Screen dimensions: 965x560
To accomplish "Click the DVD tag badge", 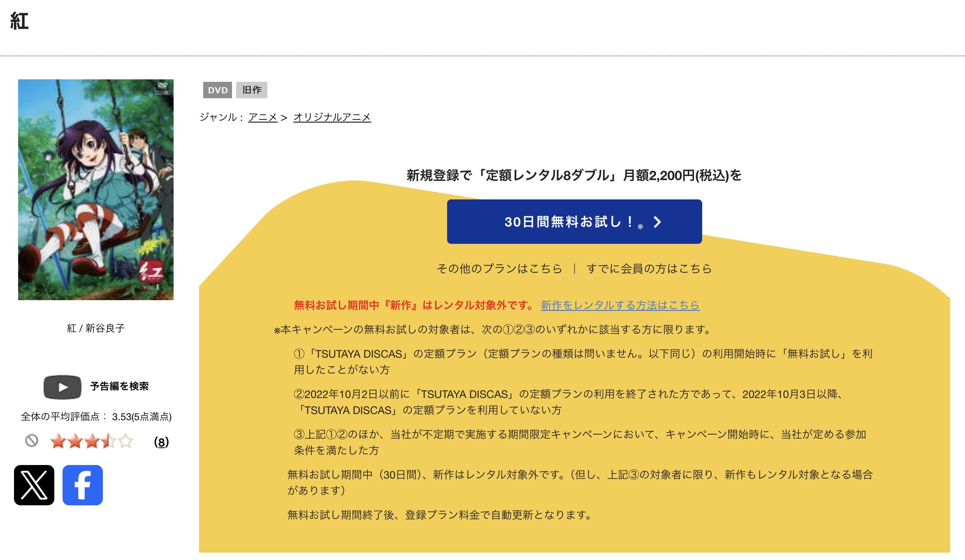I will pos(218,90).
